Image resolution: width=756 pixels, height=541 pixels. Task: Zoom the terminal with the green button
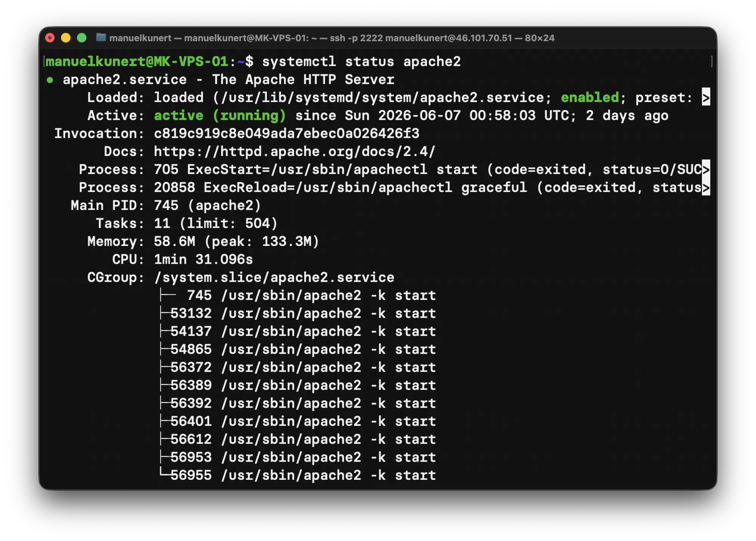82,38
